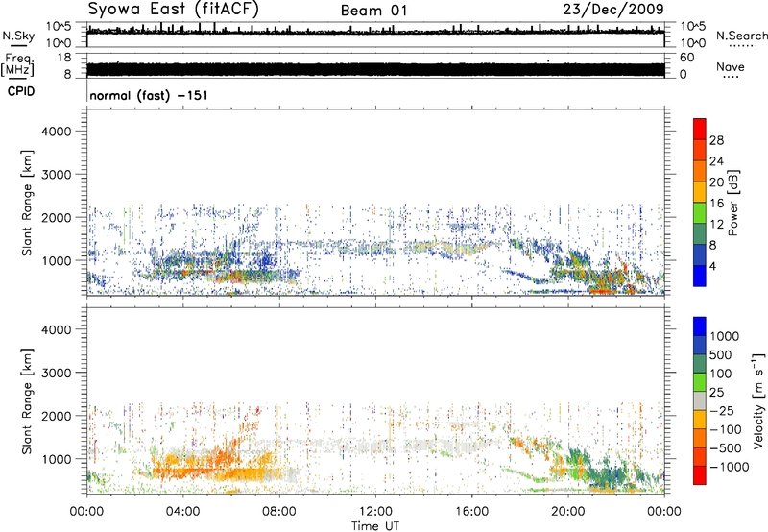The width and height of the screenshot is (768, 532).
Task: Click Power colorbar tick label '28'
Action: pos(716,140)
